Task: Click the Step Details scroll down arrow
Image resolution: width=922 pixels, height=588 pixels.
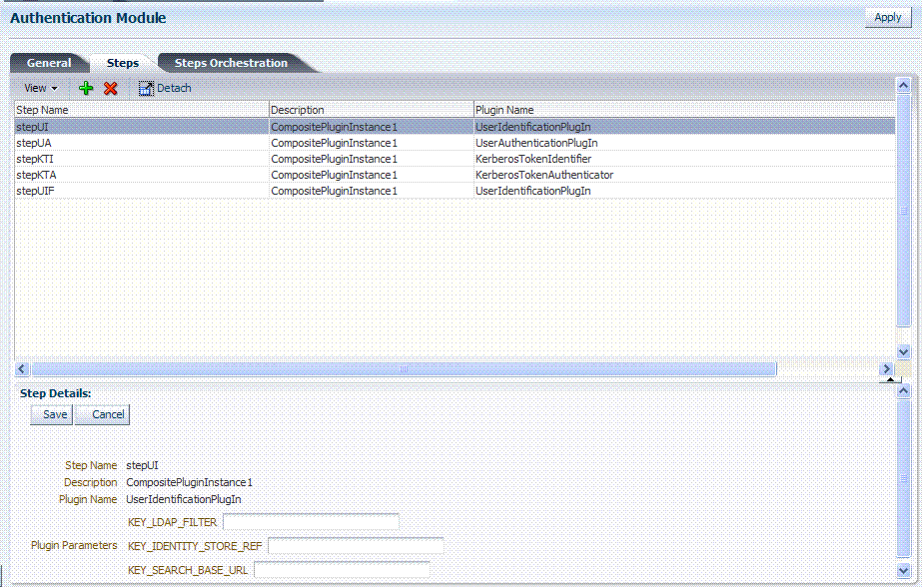Action: coord(904,570)
